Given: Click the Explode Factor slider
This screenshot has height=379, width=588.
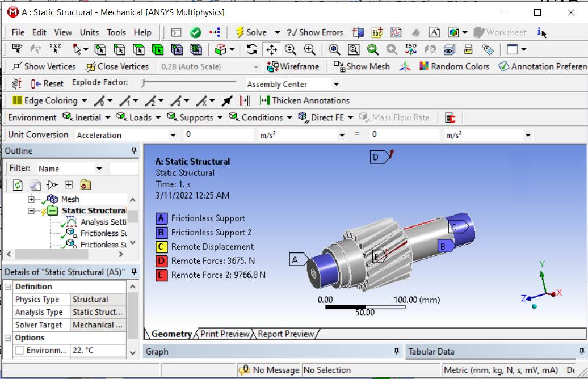Looking at the screenshot, I should click(189, 82).
